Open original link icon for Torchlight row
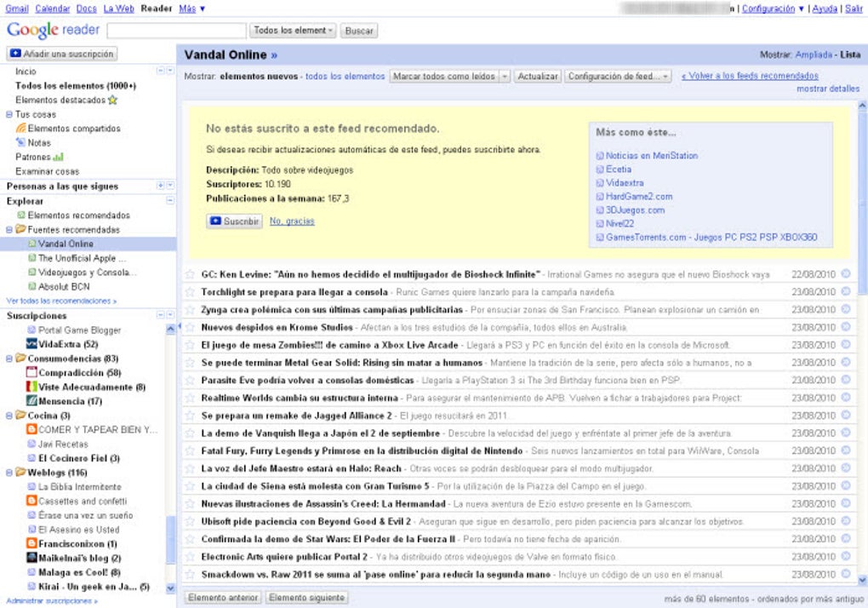868x608 pixels. pos(846,291)
